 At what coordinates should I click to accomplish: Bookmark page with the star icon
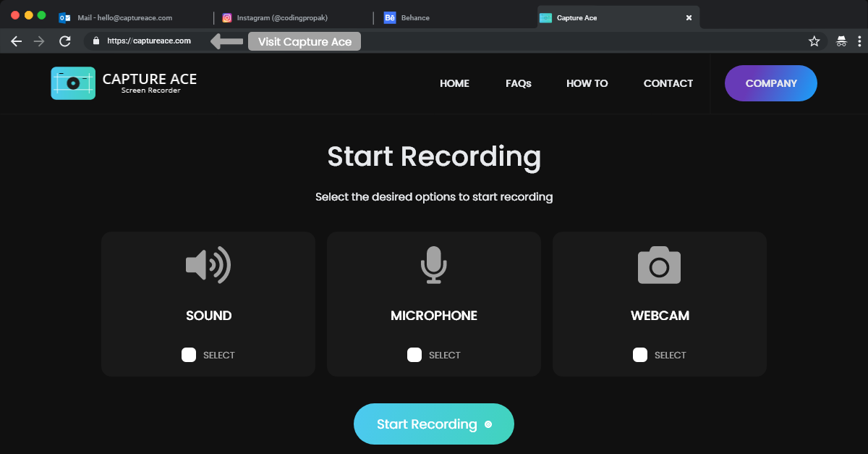[814, 41]
